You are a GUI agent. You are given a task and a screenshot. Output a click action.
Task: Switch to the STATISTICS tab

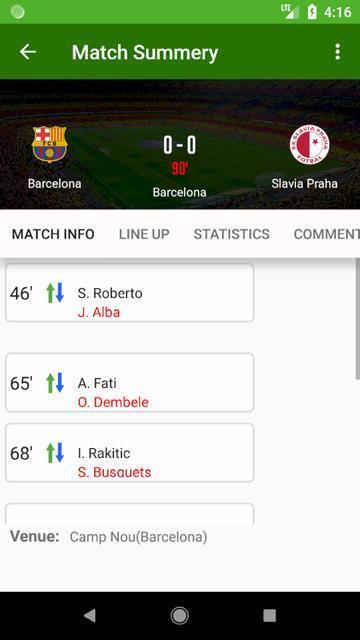click(x=231, y=234)
